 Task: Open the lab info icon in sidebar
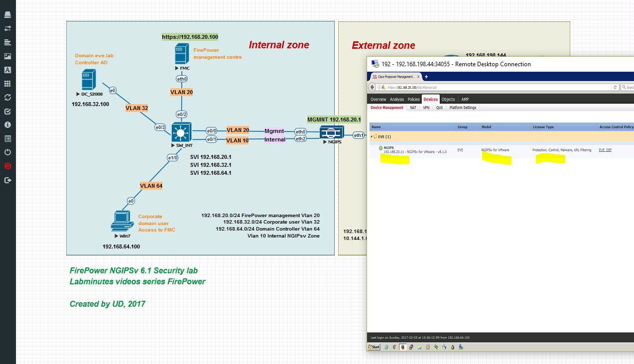point(7,125)
